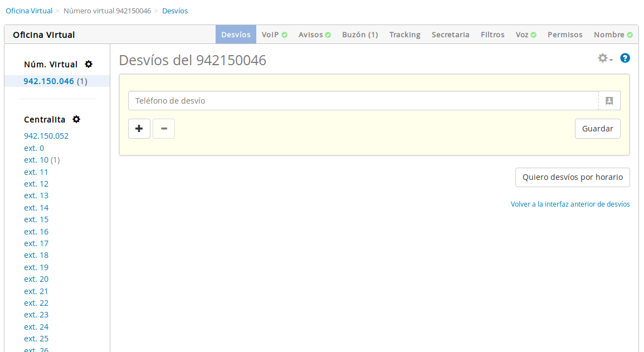Viewport: 644px width, 352px height.
Task: Open the settings gear dropdown
Action: click(604, 58)
